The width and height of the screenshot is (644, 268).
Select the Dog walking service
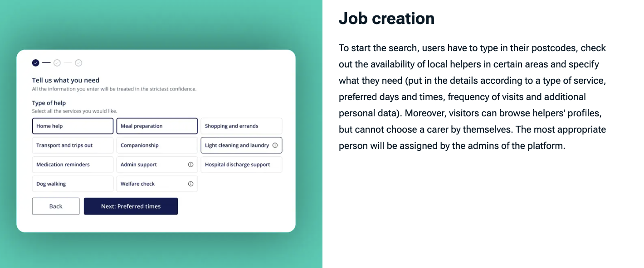tap(73, 184)
